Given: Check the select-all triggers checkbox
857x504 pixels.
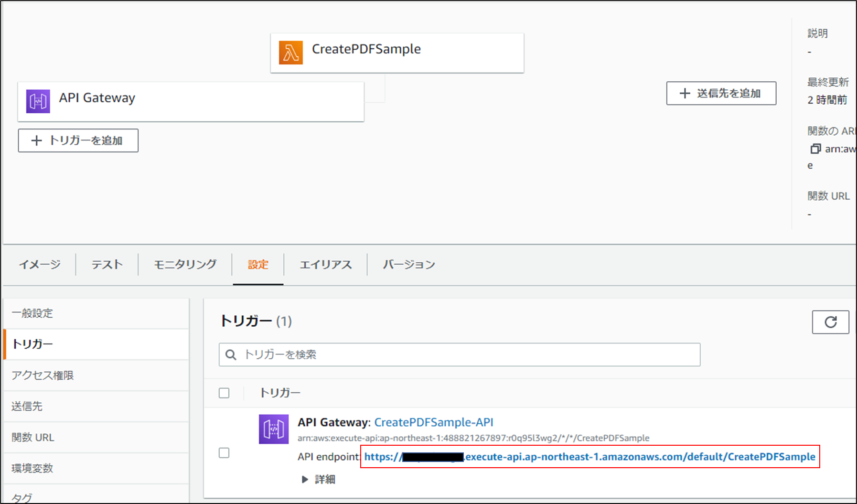Looking at the screenshot, I should pos(224,393).
